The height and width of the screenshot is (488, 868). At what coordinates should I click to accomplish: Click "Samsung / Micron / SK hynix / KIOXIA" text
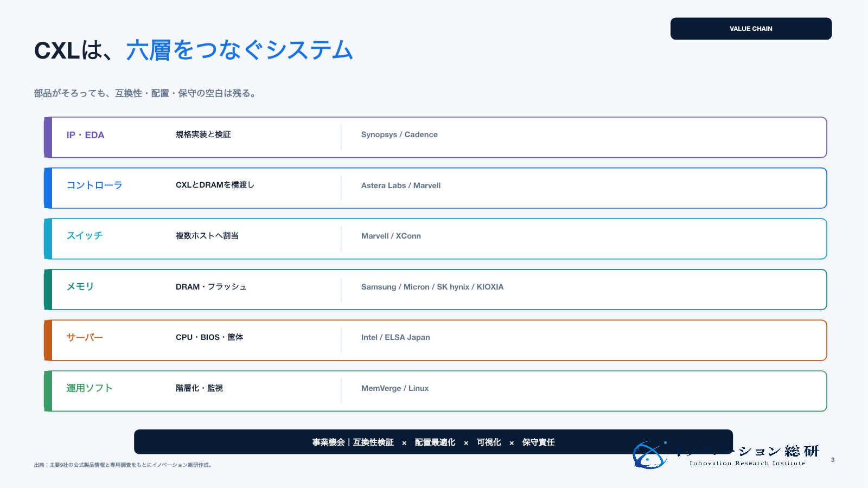pos(432,287)
